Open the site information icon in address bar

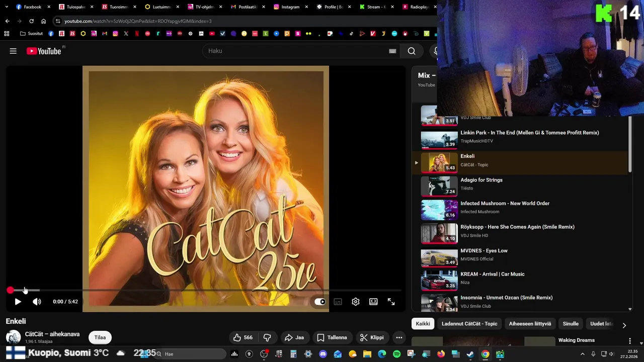(x=58, y=21)
